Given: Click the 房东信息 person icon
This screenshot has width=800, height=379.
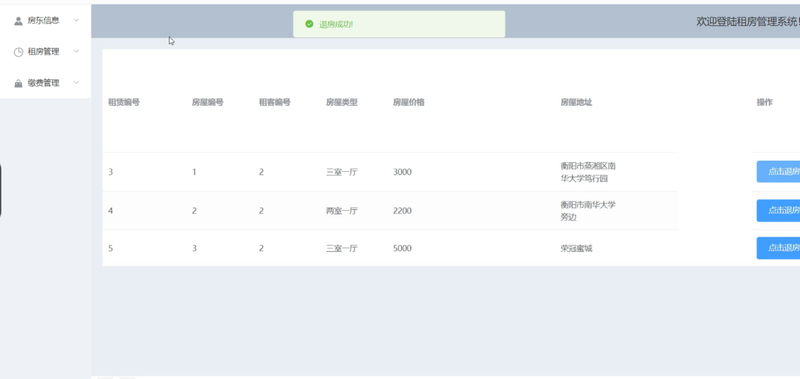Looking at the screenshot, I should point(18,21).
